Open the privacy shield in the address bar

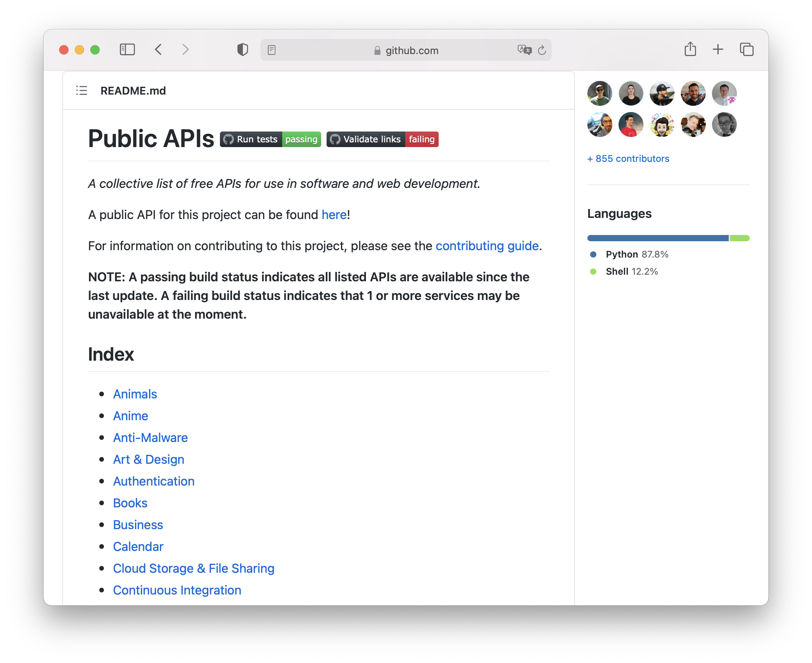click(x=242, y=49)
